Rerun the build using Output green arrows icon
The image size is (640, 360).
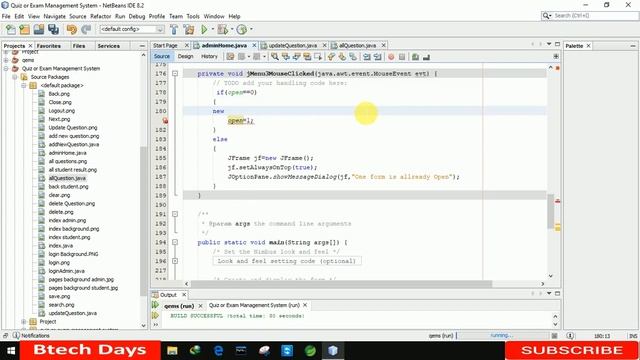(x=155, y=305)
